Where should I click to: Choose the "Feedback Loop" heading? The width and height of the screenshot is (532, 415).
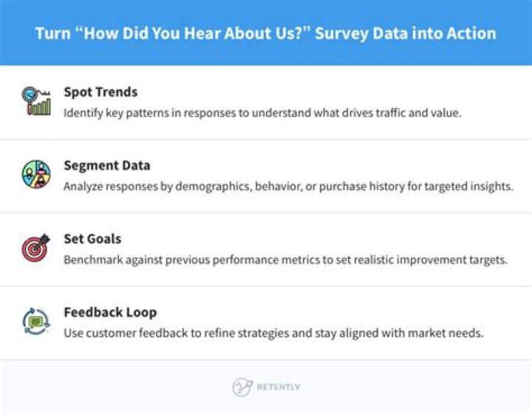click(x=110, y=312)
